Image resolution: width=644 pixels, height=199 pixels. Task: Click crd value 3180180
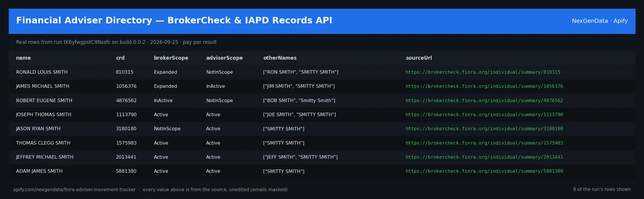pos(126,129)
